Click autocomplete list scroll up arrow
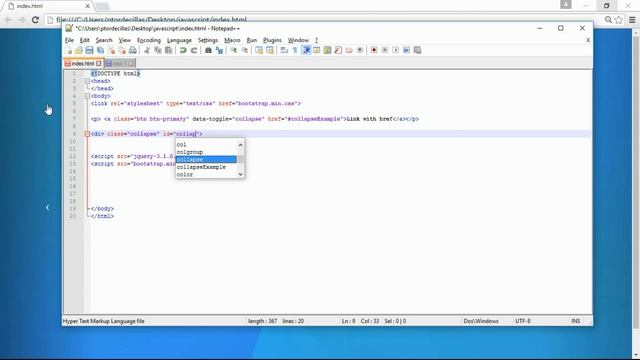The image size is (640, 360). coord(240,144)
